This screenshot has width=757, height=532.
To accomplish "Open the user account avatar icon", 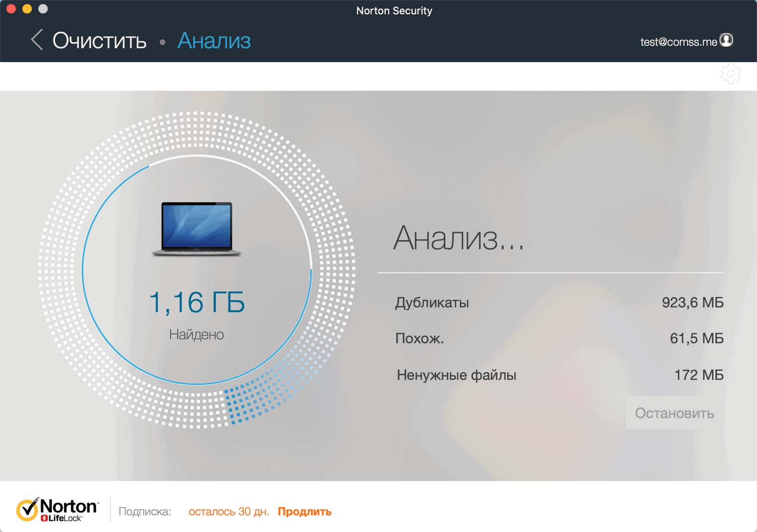I will [726, 40].
